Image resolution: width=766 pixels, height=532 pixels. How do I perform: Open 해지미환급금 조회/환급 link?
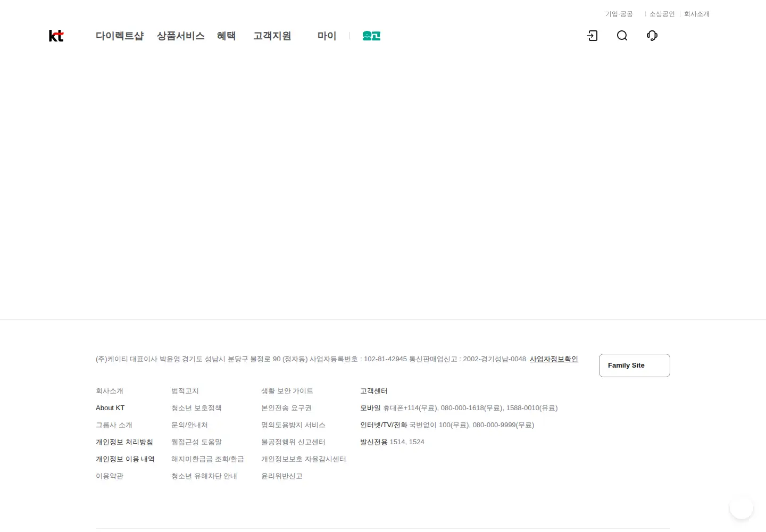pyautogui.click(x=207, y=459)
